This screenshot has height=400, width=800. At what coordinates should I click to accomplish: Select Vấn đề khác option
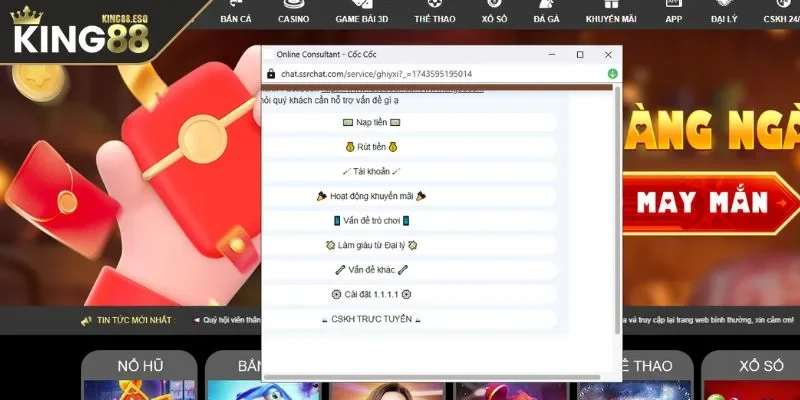371,269
